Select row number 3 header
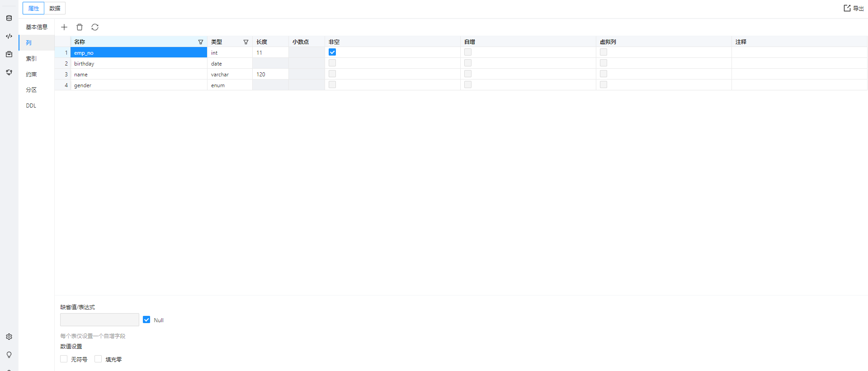Image resolution: width=868 pixels, height=371 pixels. tap(63, 74)
